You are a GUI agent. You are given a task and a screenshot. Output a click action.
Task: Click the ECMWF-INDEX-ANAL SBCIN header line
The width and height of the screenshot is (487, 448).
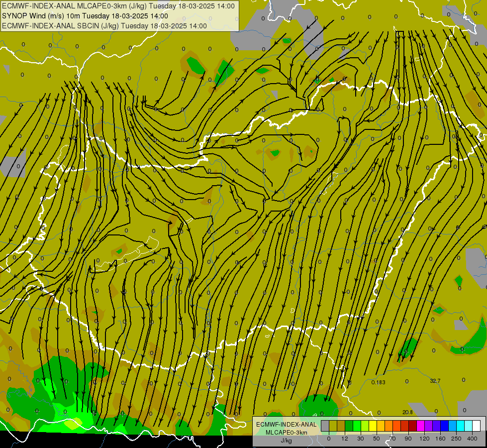(x=104, y=26)
